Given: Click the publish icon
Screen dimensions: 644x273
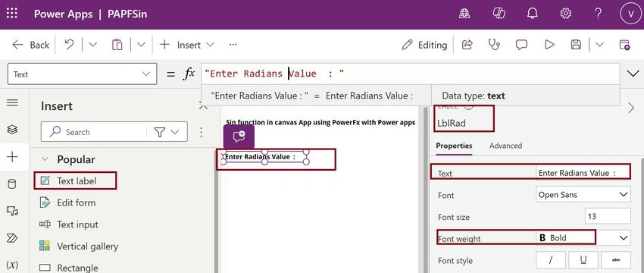Looking at the screenshot, I should tap(624, 45).
